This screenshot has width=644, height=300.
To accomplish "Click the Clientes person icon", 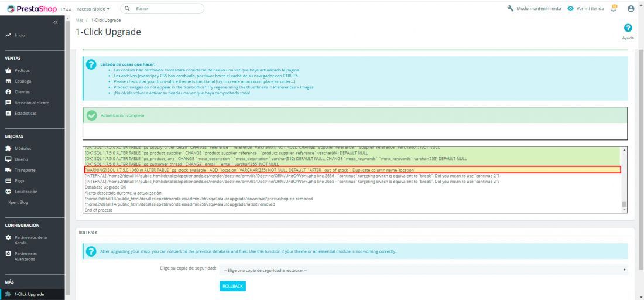I will [x=8, y=92].
